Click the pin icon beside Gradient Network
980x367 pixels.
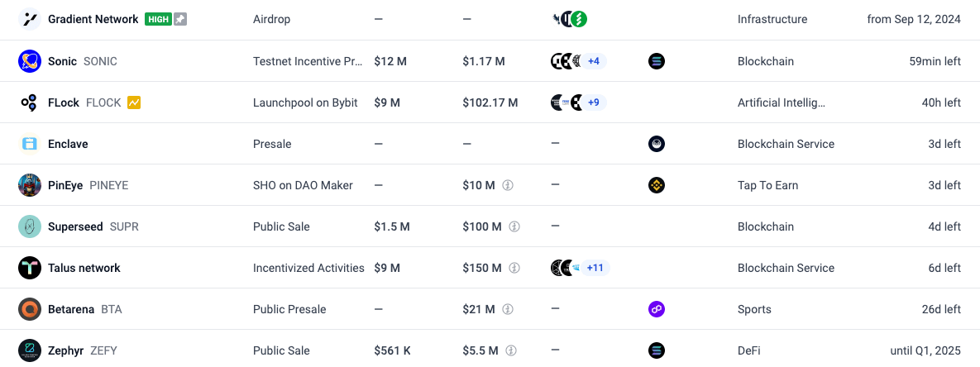[x=180, y=19]
